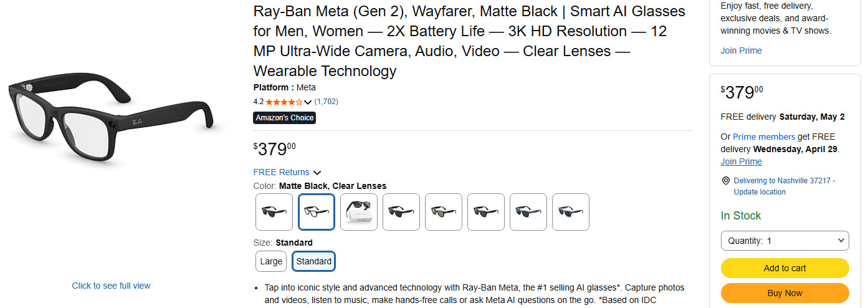Screen dimensions: 868x308
Task: Click the Amazon's Choice badge
Action: tap(285, 118)
